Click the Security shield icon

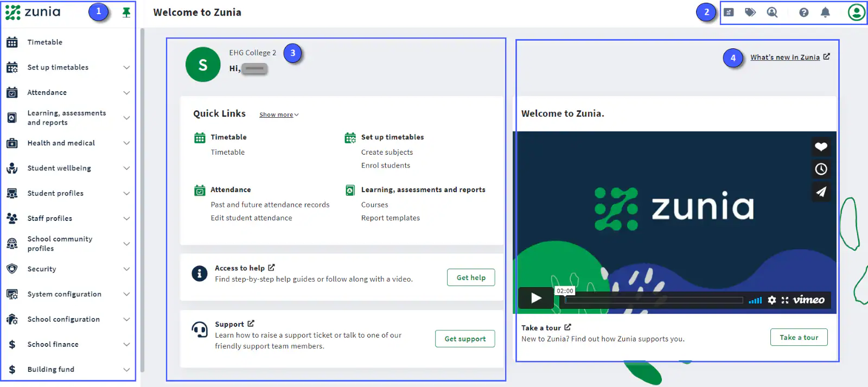12,269
